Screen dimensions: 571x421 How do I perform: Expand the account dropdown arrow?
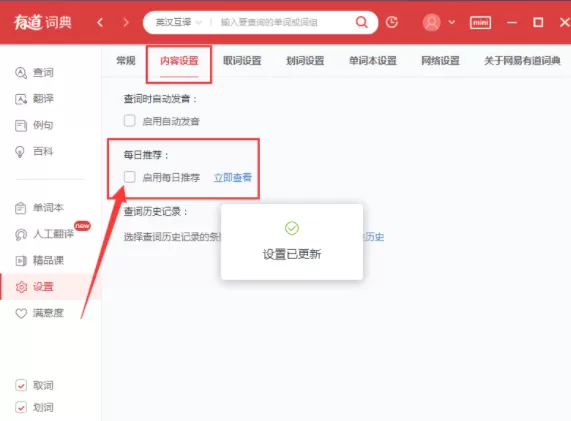[x=452, y=22]
